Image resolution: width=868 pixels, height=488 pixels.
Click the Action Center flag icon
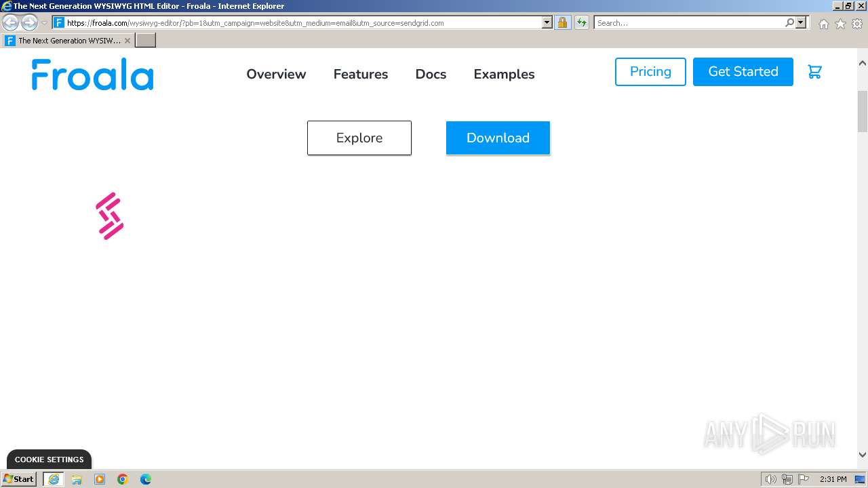(804, 479)
